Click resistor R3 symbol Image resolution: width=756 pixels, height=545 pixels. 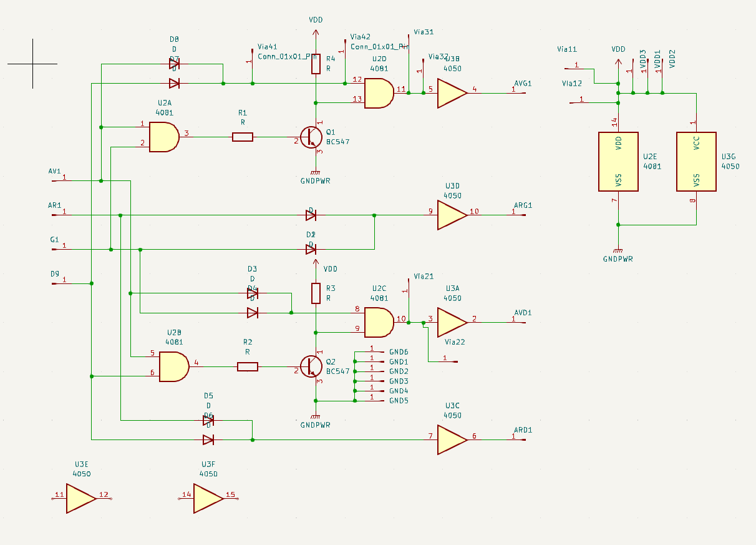click(x=316, y=293)
